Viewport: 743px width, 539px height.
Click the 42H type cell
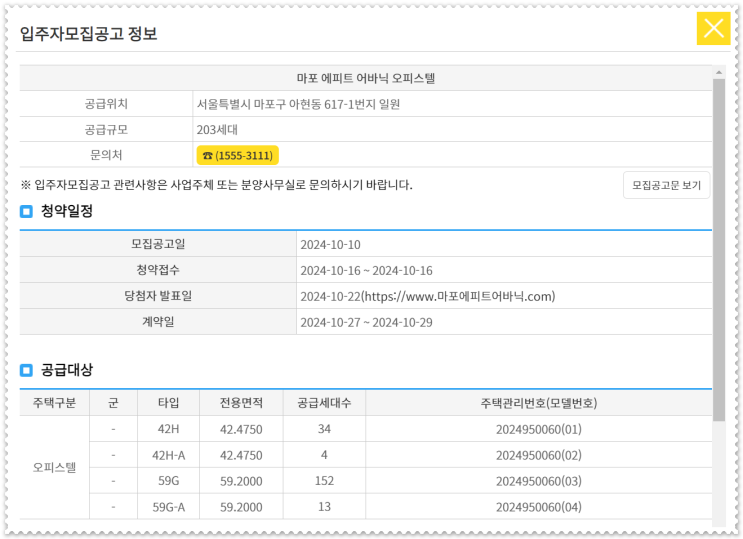pyautogui.click(x=168, y=429)
